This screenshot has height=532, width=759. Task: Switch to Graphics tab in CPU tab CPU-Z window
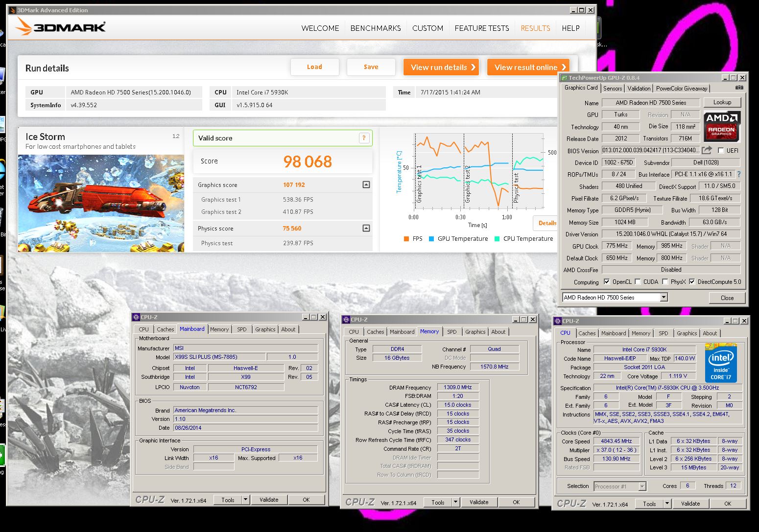point(687,333)
